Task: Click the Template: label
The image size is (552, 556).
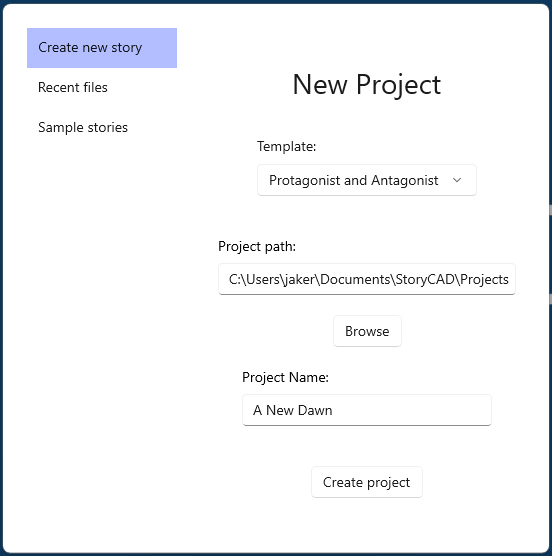Action: coord(286,146)
